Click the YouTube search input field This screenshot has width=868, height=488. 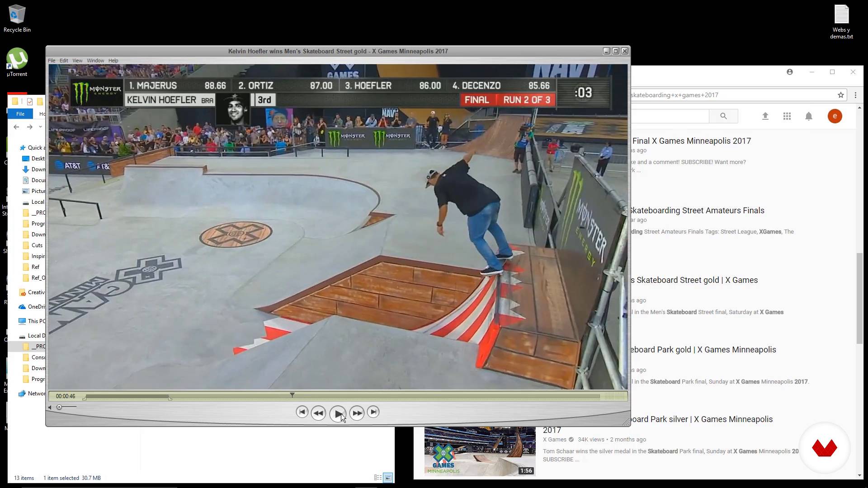(x=670, y=116)
